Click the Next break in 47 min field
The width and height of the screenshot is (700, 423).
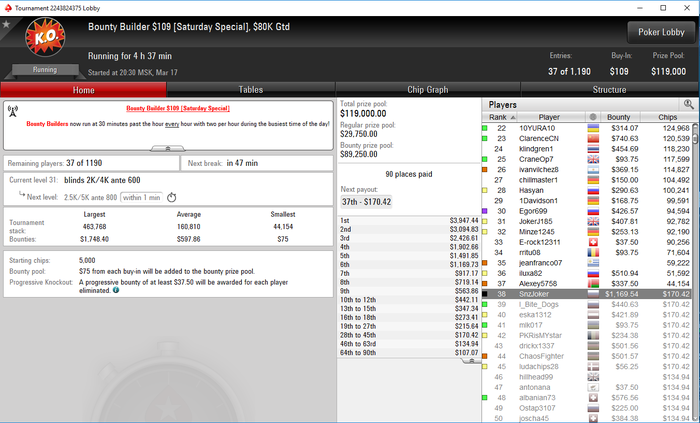[x=257, y=163]
